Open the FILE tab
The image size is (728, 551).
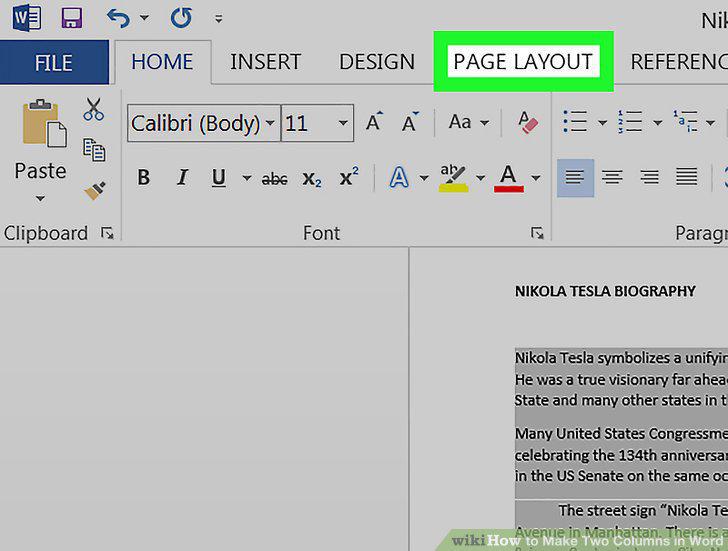(54, 62)
